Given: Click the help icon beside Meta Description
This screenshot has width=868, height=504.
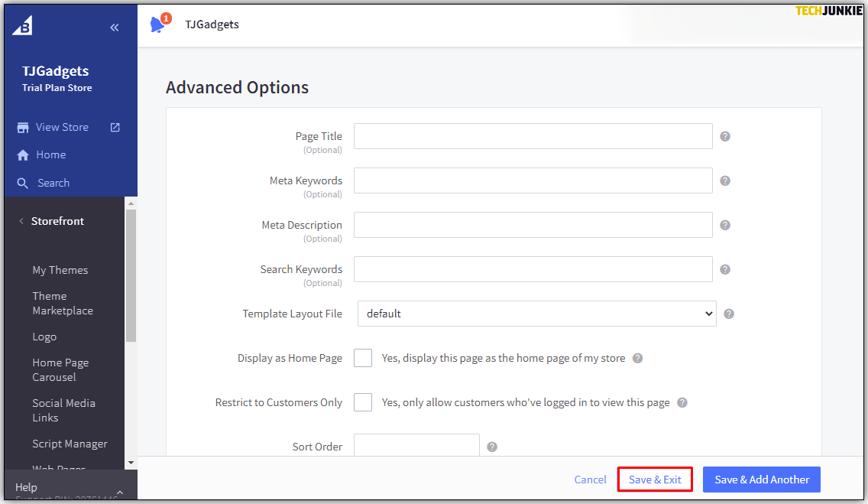Looking at the screenshot, I should pos(725,225).
